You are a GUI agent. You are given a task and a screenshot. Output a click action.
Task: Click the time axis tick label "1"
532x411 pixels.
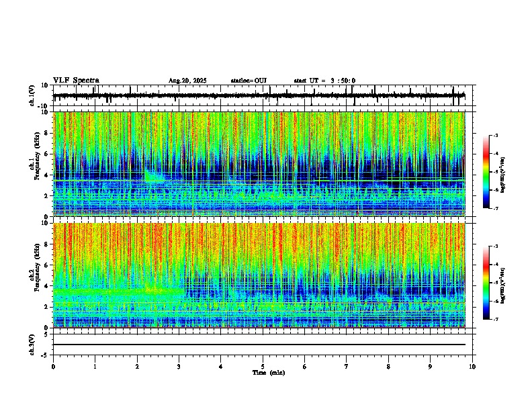click(95, 366)
